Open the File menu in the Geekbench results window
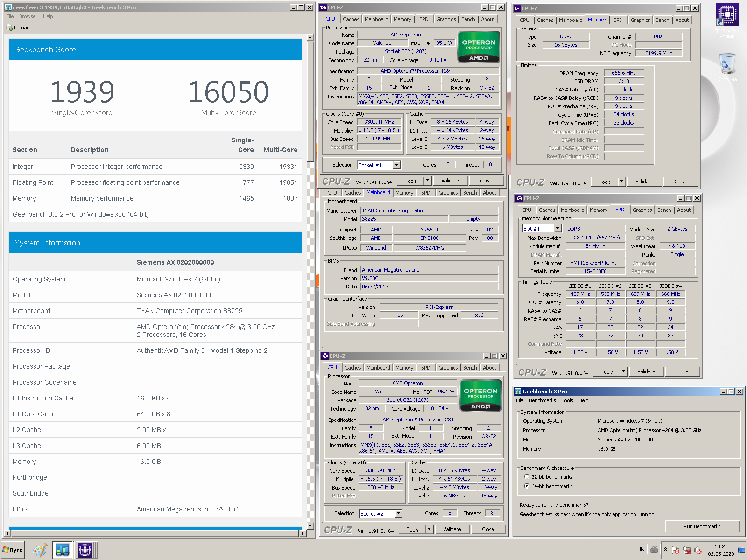The width and height of the screenshot is (747, 560). [x=10, y=16]
